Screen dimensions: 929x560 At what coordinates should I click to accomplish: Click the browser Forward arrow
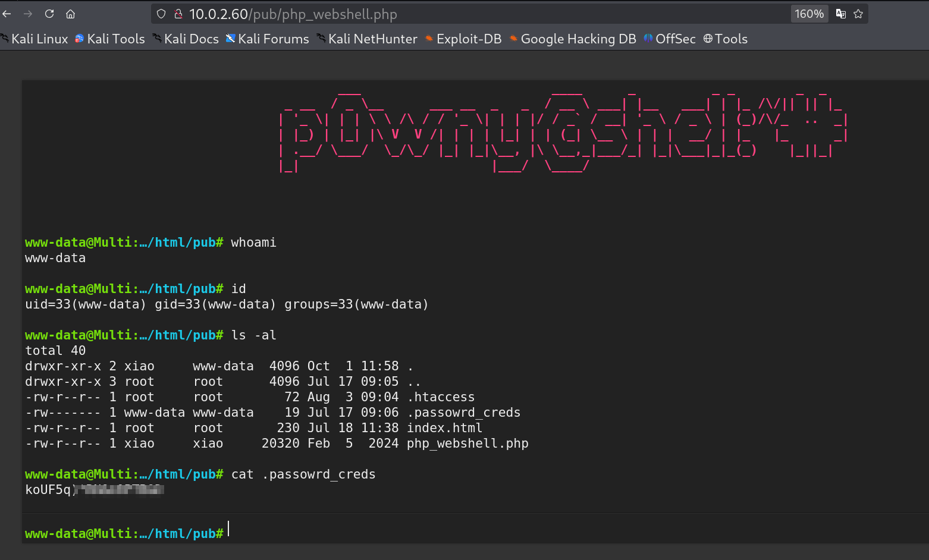pyautogui.click(x=28, y=14)
